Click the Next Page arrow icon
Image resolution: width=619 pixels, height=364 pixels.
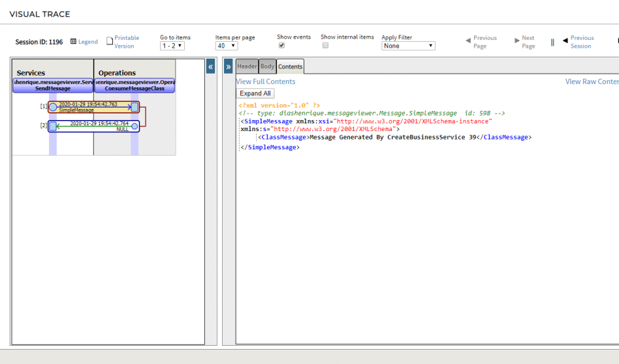tap(516, 40)
